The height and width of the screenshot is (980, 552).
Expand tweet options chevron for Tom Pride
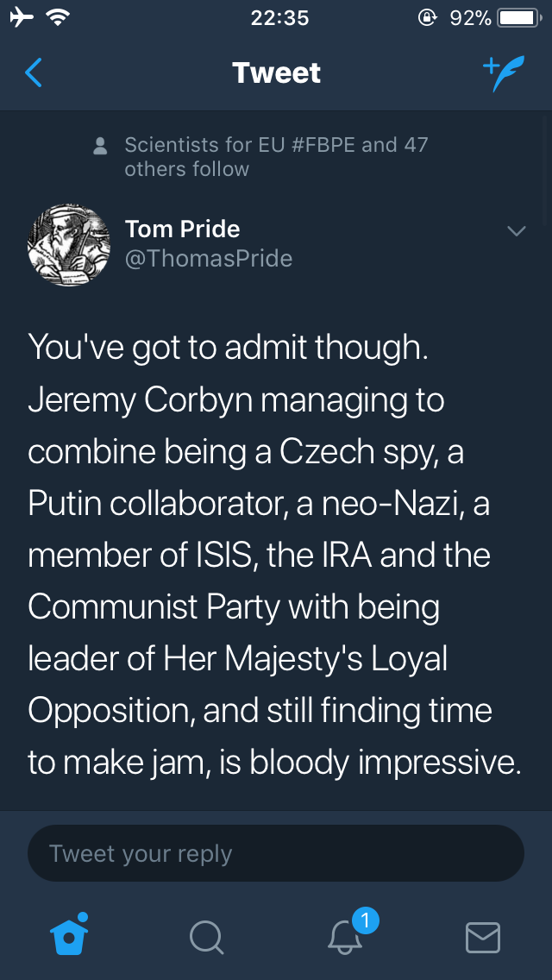pos(516,231)
